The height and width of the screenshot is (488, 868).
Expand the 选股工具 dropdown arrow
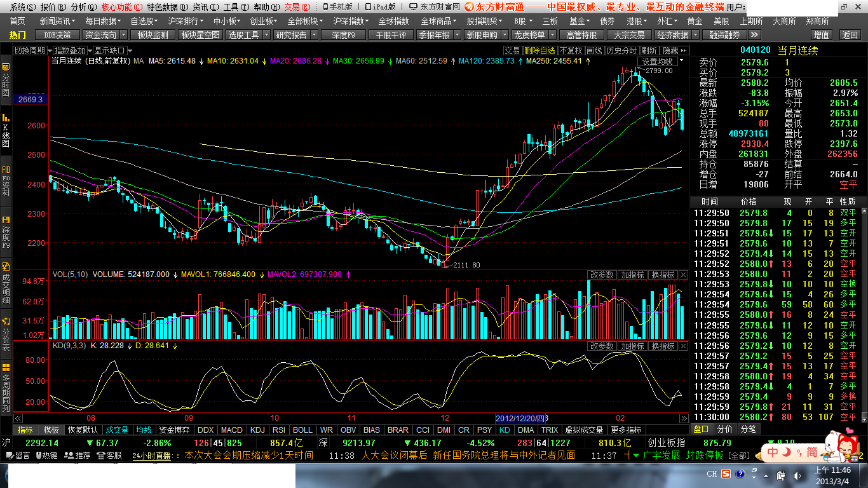click(265, 35)
